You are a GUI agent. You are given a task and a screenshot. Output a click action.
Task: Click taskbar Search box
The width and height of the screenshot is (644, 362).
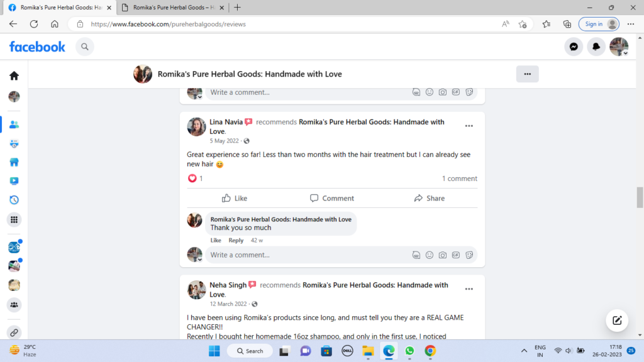pos(250,351)
